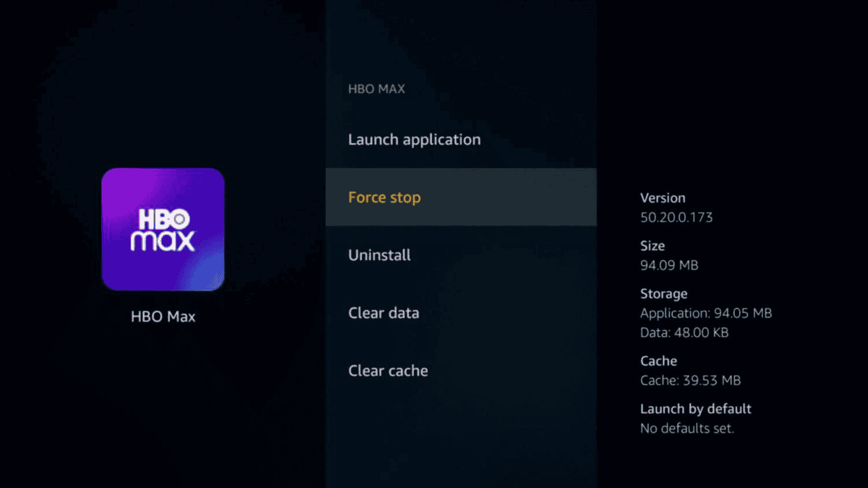The image size is (868, 488).
Task: Click Launch application
Action: pos(414,139)
